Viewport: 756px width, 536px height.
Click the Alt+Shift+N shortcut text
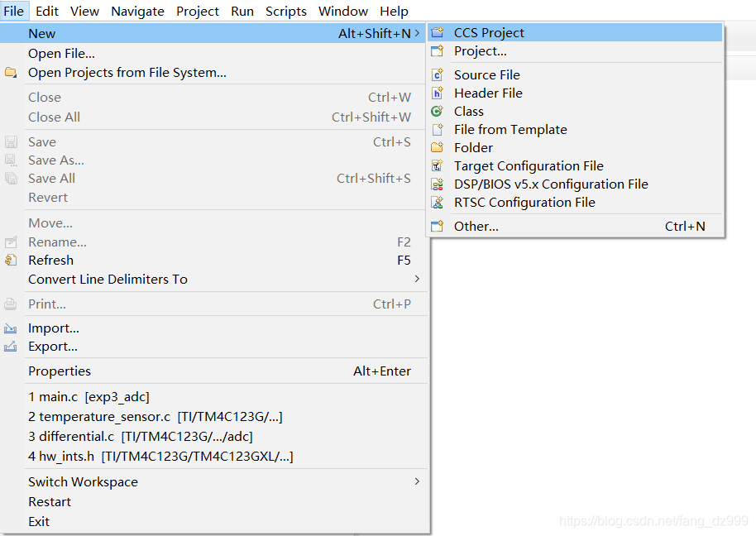pyautogui.click(x=375, y=33)
